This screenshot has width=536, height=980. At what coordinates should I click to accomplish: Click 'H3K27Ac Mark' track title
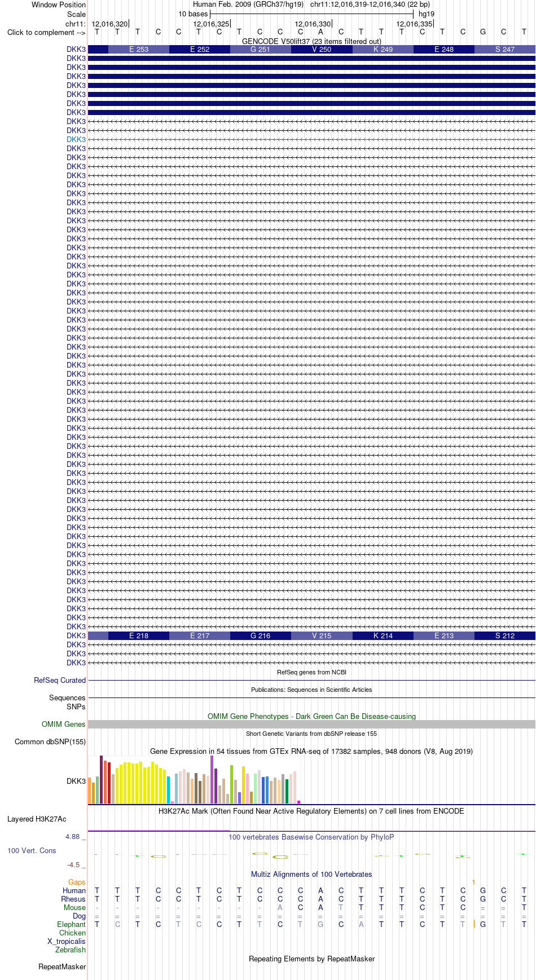tap(311, 811)
